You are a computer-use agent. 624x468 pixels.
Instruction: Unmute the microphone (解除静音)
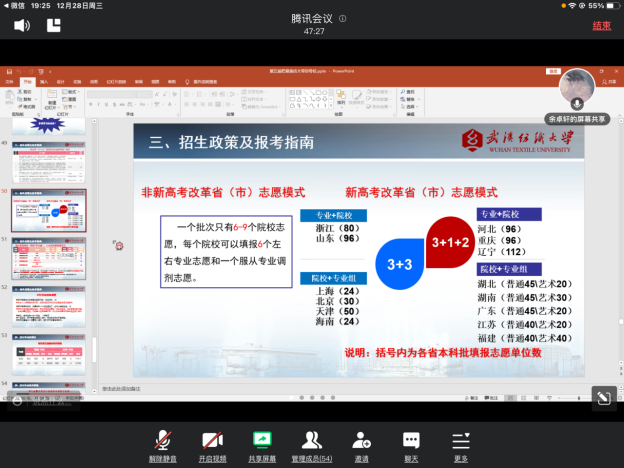(162, 443)
